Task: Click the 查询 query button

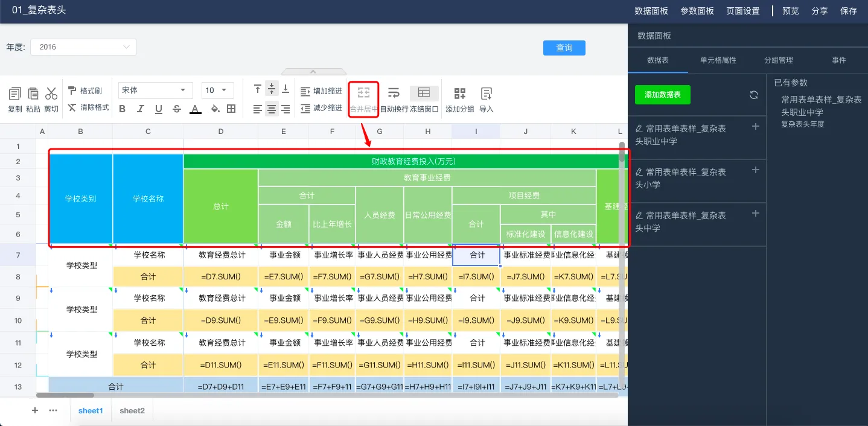Action: [x=564, y=48]
